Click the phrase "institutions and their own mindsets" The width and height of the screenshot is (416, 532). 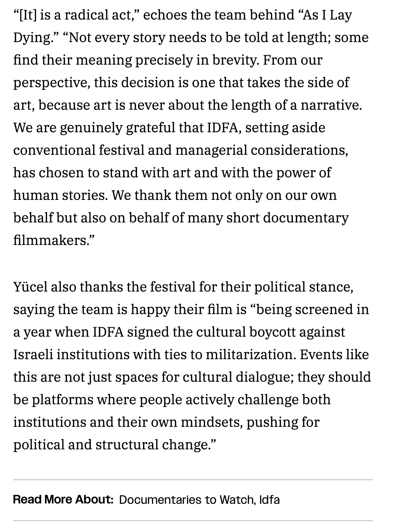tap(128, 422)
